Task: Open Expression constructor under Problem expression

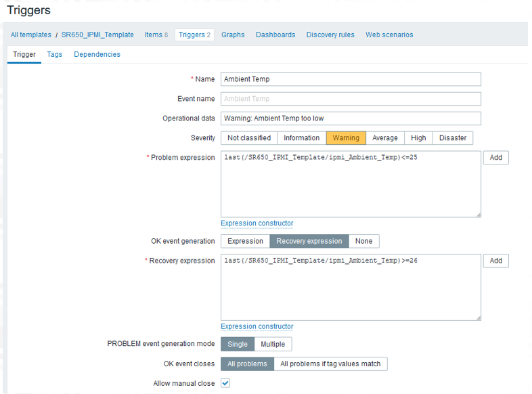Action: click(x=257, y=223)
